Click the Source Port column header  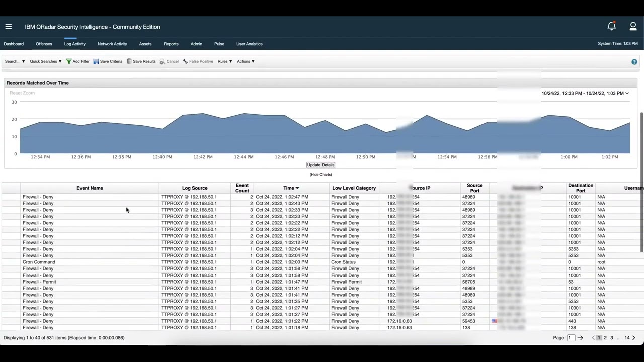474,188
